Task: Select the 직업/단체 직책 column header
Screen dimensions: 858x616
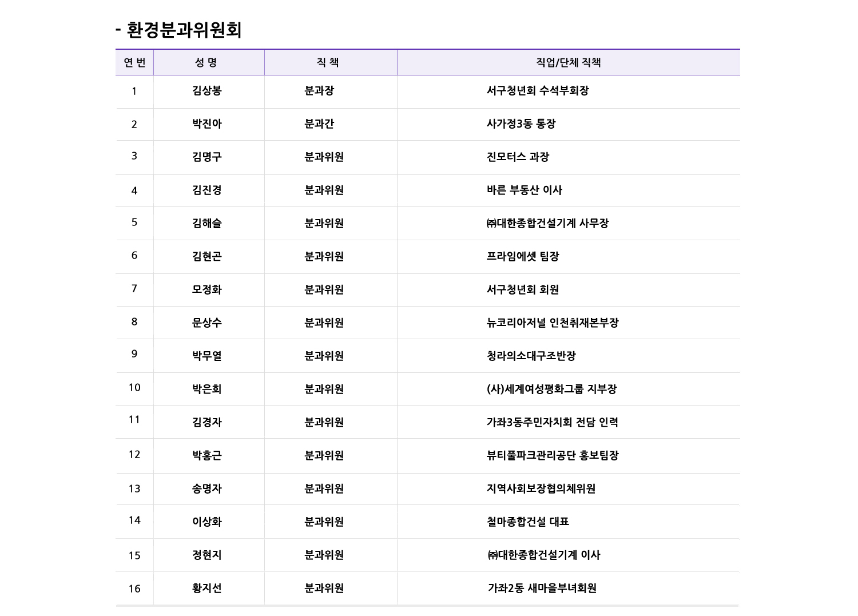Action: (568, 62)
